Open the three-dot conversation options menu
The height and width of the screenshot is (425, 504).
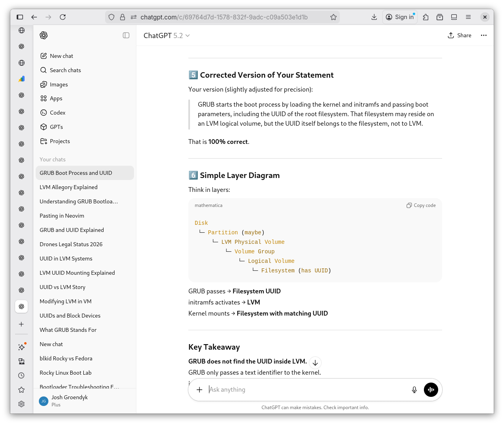(x=483, y=35)
